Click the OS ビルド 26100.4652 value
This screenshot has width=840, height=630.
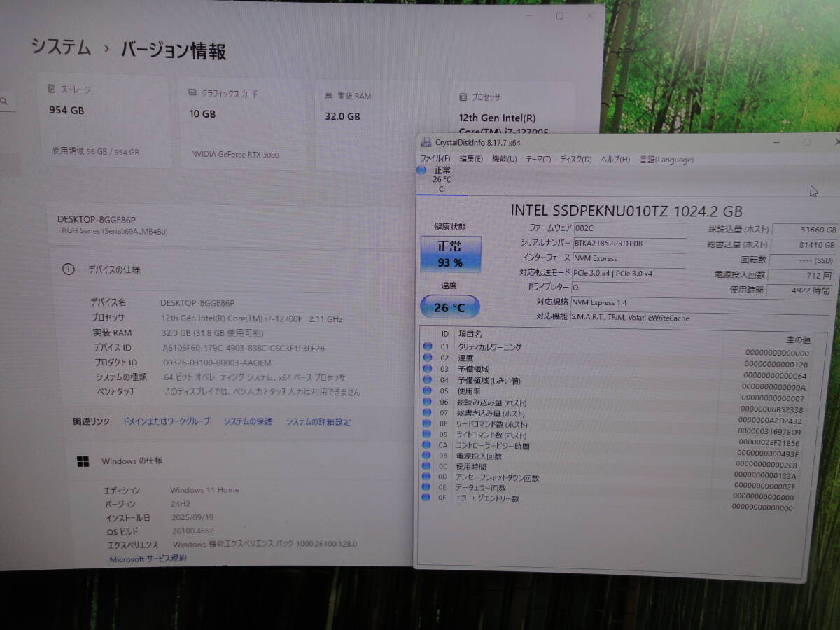pos(192,531)
